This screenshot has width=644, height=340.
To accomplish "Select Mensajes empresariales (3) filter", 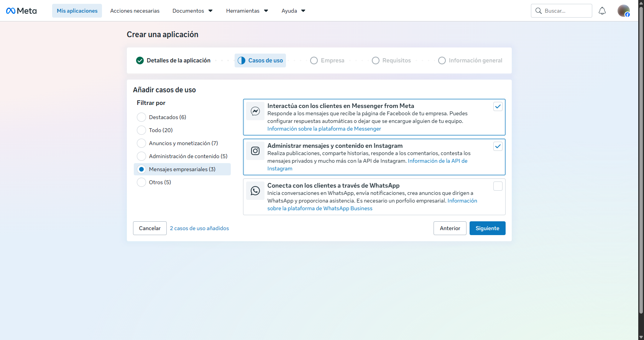I will (141, 169).
